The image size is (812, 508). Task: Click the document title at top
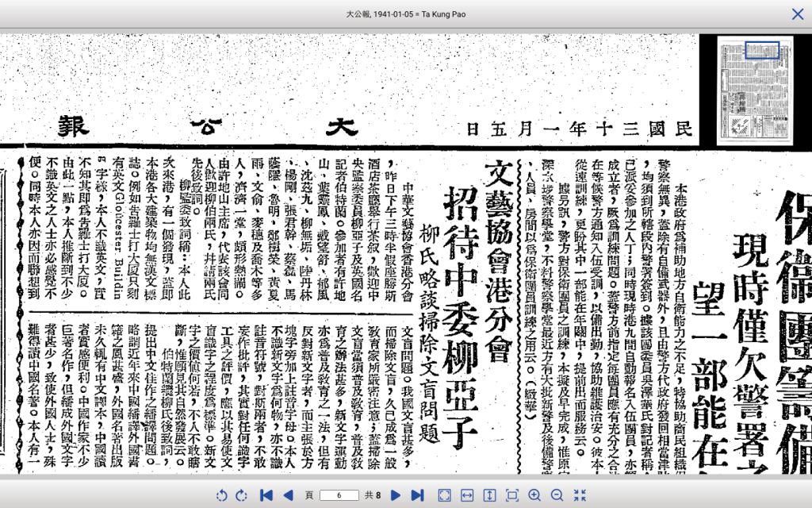click(x=405, y=14)
